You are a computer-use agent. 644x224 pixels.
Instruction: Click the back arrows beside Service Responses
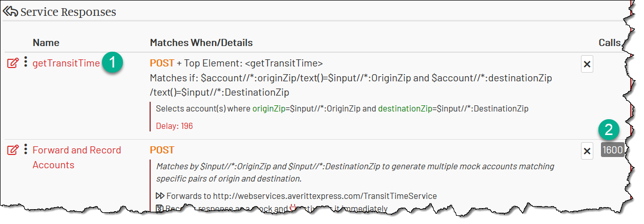[10, 11]
